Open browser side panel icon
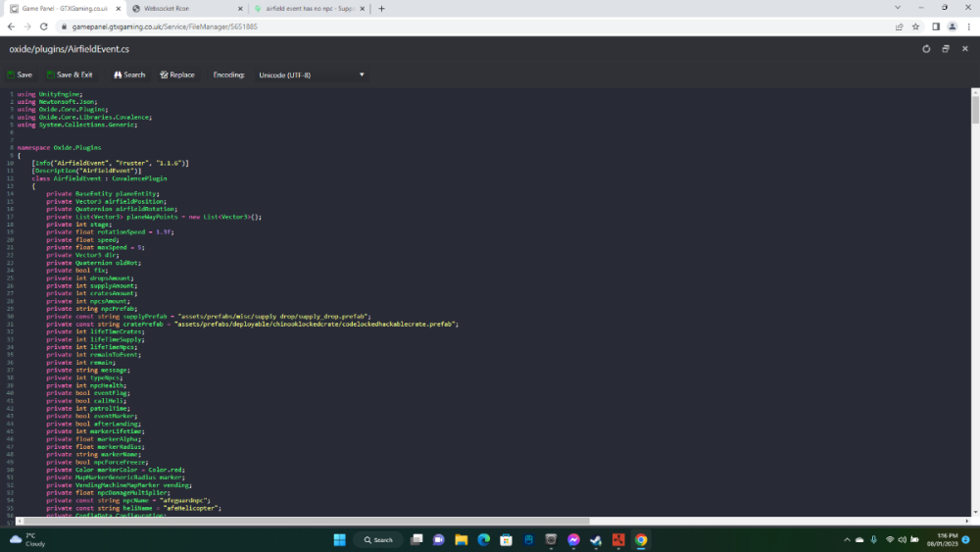This screenshot has width=980, height=552. coord(936,26)
